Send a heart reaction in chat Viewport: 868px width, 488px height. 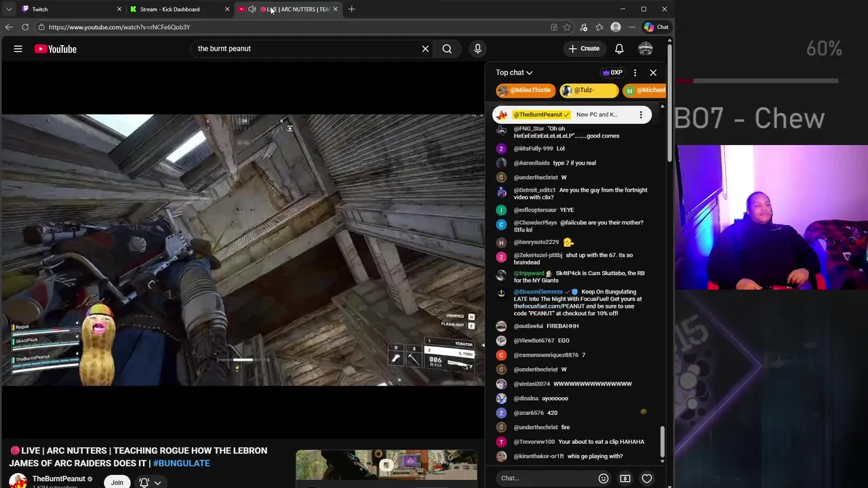[x=647, y=479]
